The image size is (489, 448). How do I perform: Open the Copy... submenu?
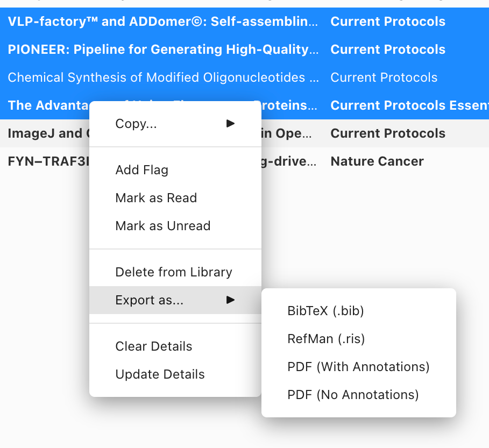click(x=136, y=124)
